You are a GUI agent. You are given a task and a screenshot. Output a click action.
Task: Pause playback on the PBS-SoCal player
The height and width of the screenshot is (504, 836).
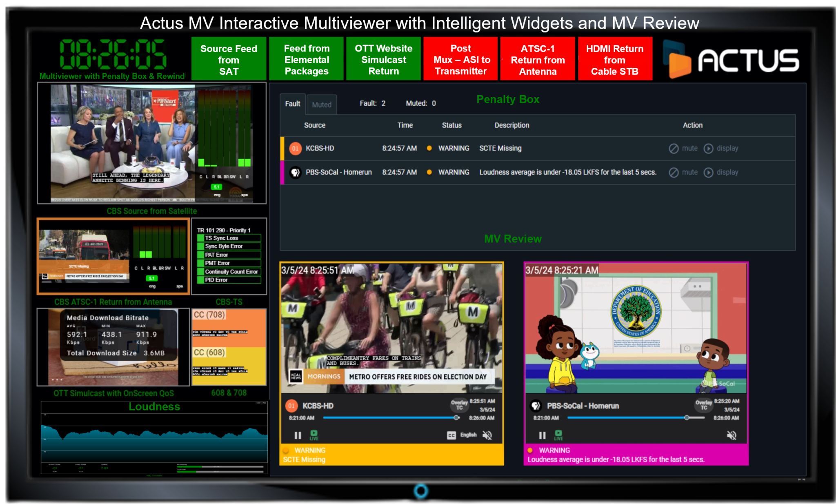coord(542,435)
